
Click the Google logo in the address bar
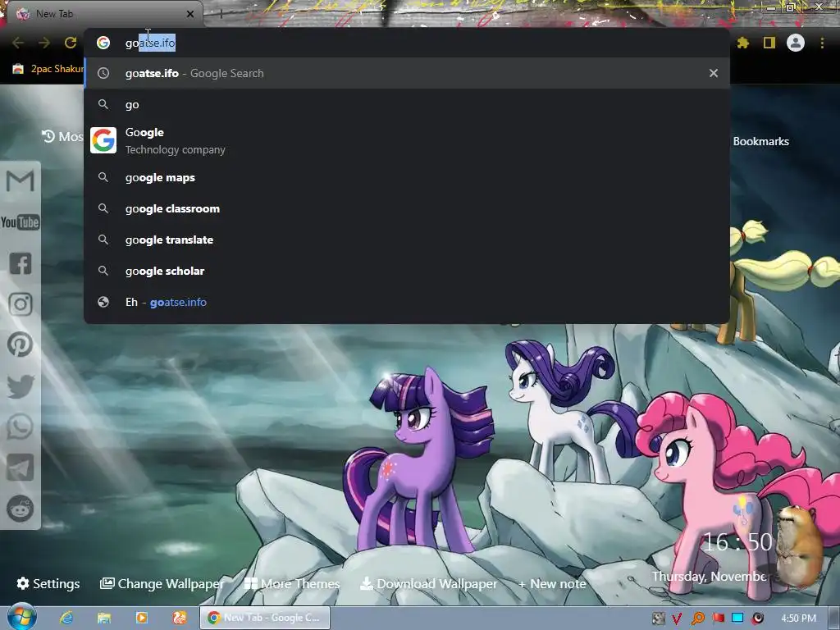(x=103, y=43)
